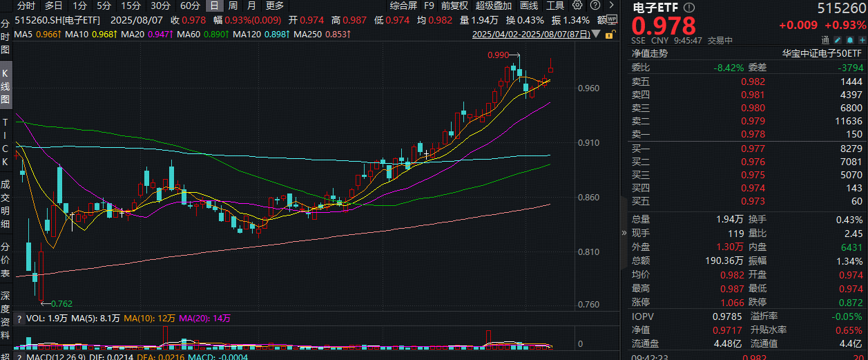Click the pencil edit icon under price change
The height and width of the screenshot is (360, 868).
pyautogui.click(x=837, y=41)
